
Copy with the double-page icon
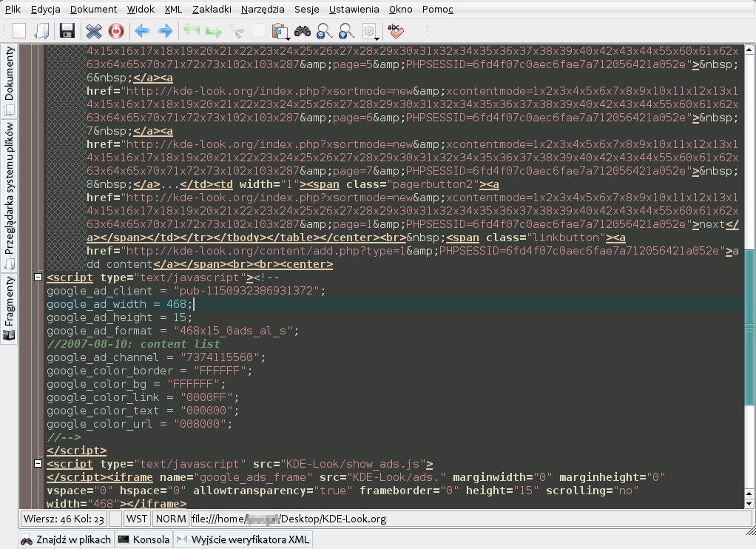pyautogui.click(x=258, y=31)
